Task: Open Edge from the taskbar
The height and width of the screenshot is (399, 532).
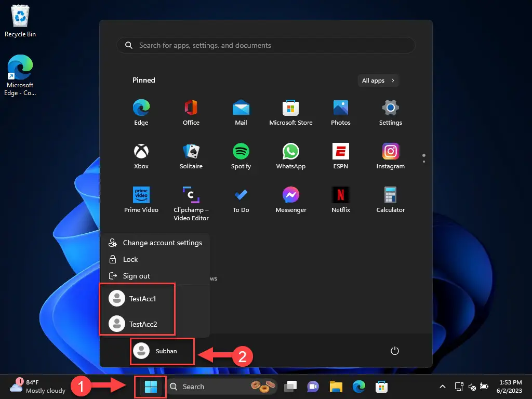Action: pos(358,387)
